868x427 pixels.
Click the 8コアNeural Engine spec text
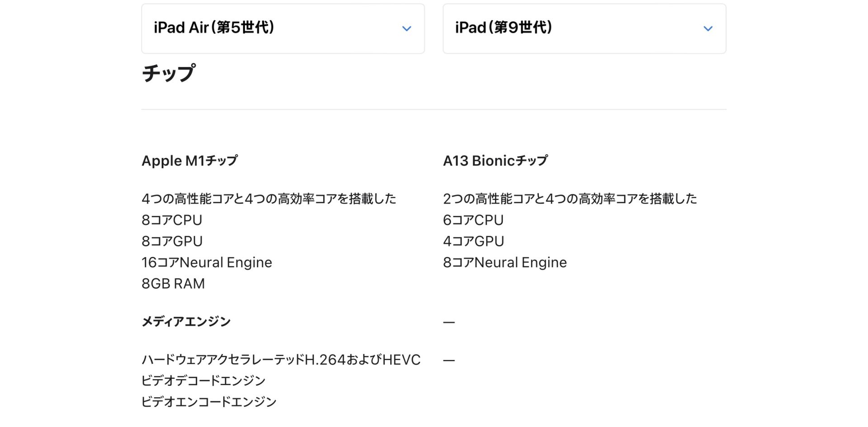505,262
